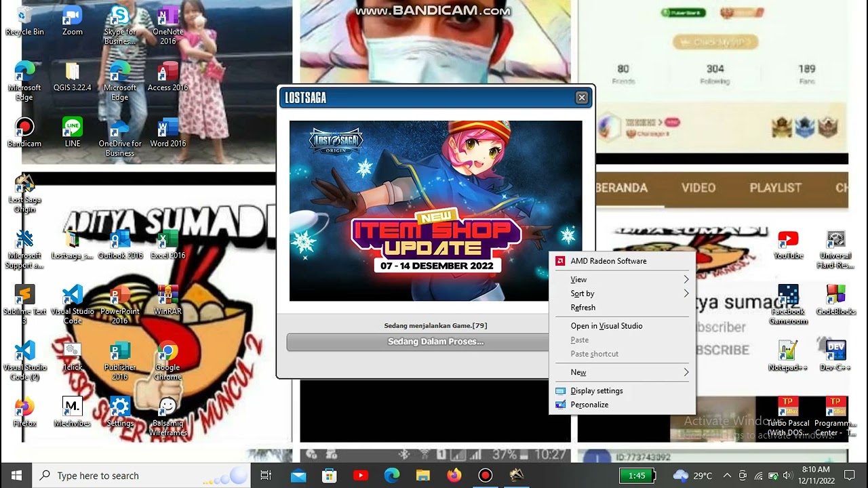Select the QGIS 3.22.4 folder icon
868x488 pixels.
coord(73,77)
